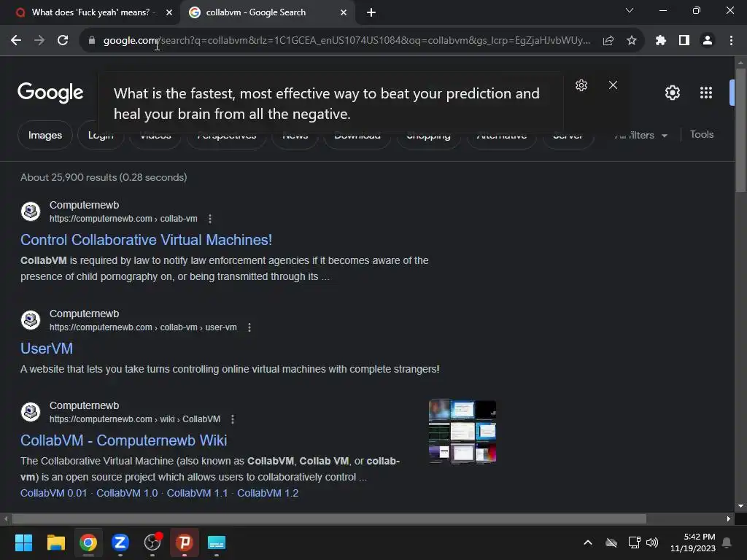This screenshot has width=747, height=560.
Task: Click Computernewb favicon of first result
Action: click(31, 211)
